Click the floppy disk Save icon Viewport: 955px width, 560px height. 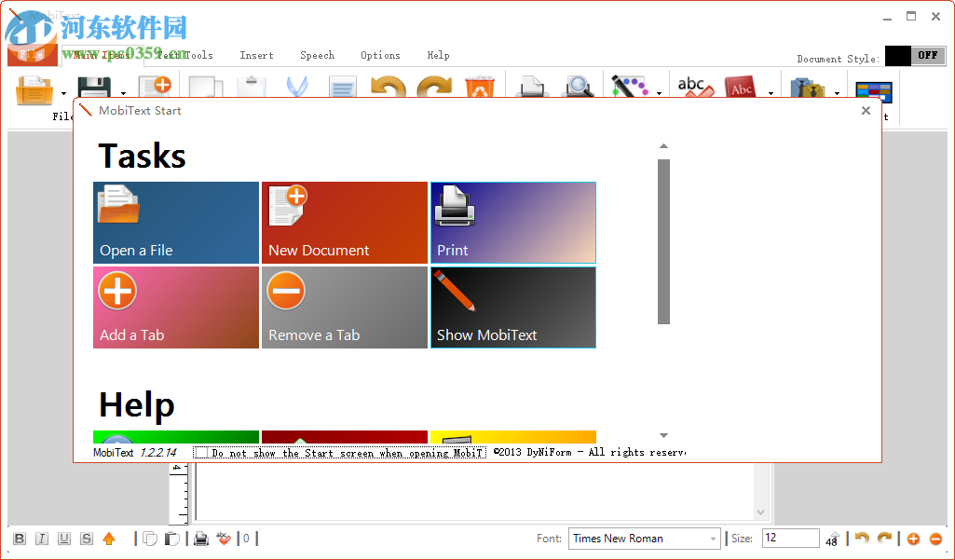coord(94,88)
